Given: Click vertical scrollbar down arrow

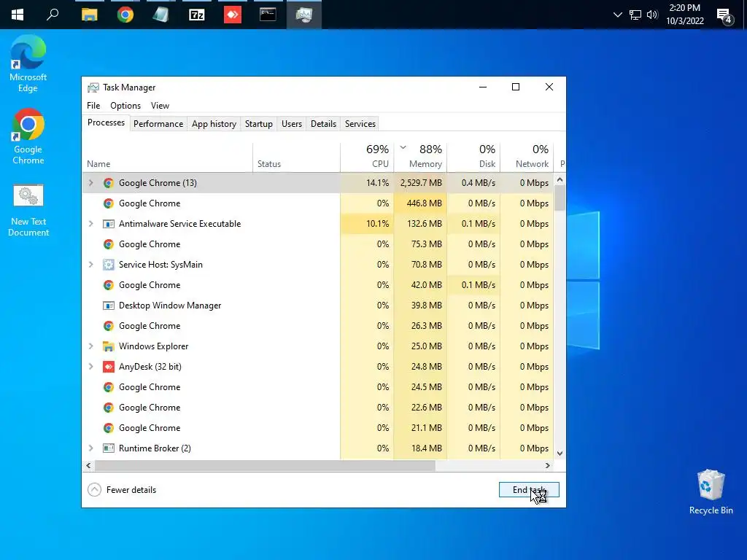Looking at the screenshot, I should pos(560,454).
